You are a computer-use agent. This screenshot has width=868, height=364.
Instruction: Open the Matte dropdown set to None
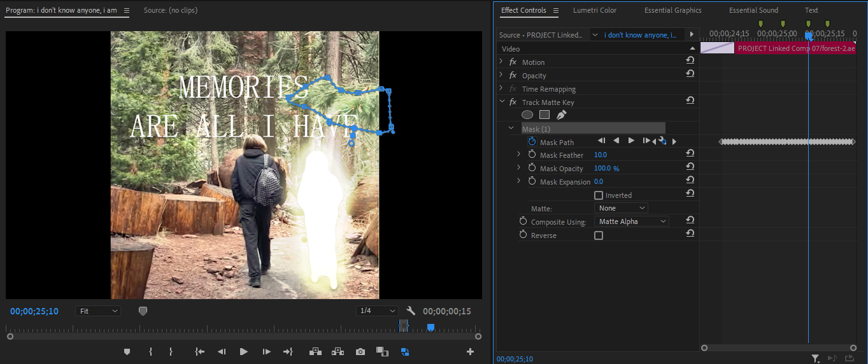pyautogui.click(x=621, y=208)
